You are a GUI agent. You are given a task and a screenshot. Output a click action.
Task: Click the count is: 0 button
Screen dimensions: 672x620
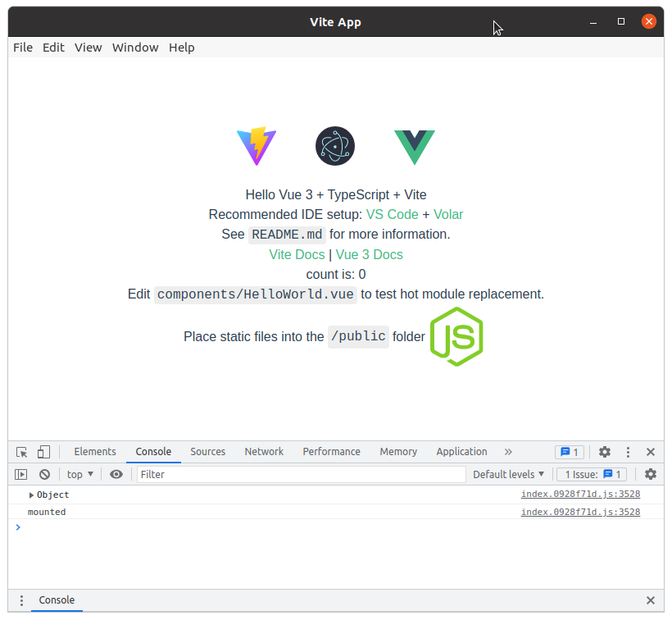[x=336, y=275]
